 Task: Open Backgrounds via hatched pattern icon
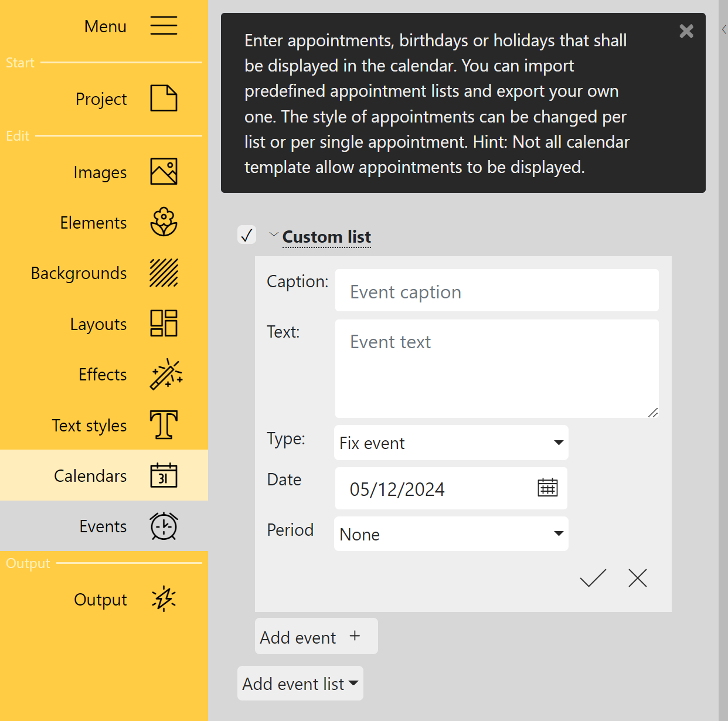tap(164, 273)
